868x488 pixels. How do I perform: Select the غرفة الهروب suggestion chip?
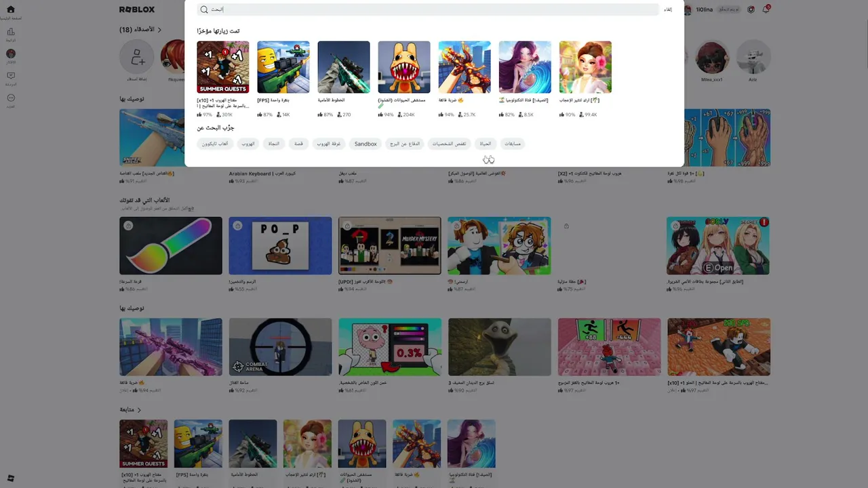tap(329, 144)
